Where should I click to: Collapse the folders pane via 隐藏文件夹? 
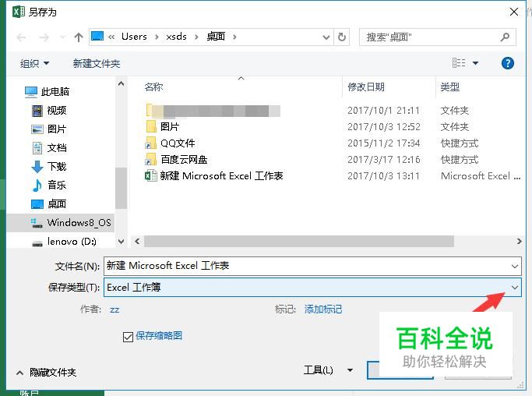pos(46,373)
